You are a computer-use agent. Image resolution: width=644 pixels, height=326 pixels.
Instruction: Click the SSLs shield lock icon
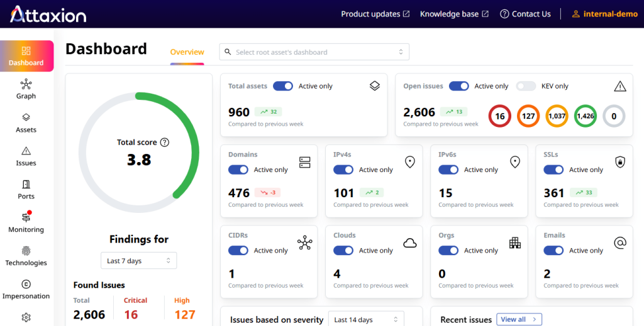(620, 162)
